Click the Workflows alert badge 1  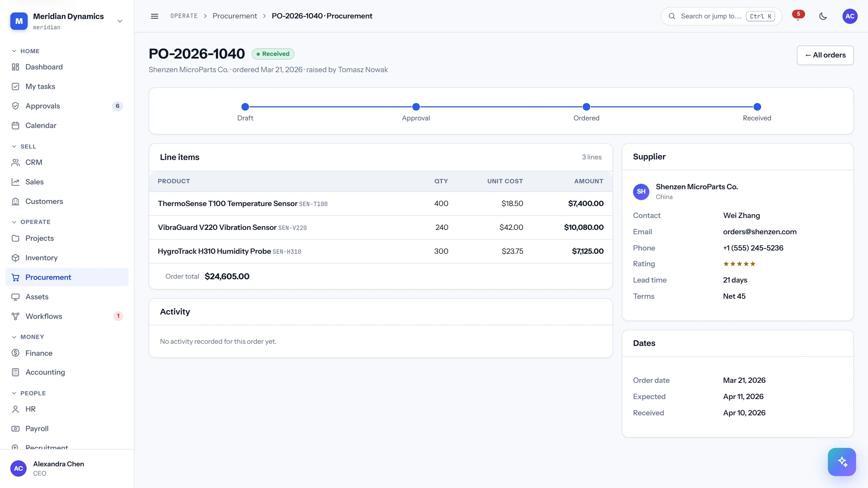point(118,316)
